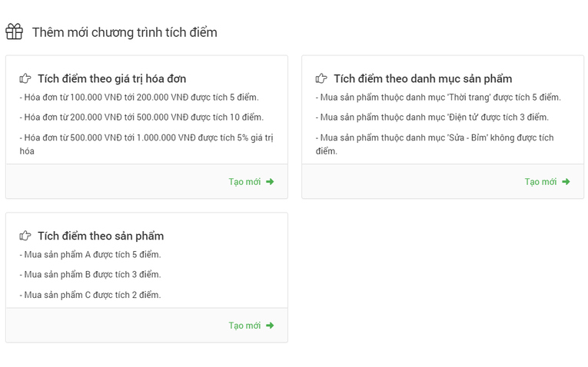Click the gift box icon beside page title
Screen dimensions: 588x367
click(x=15, y=31)
